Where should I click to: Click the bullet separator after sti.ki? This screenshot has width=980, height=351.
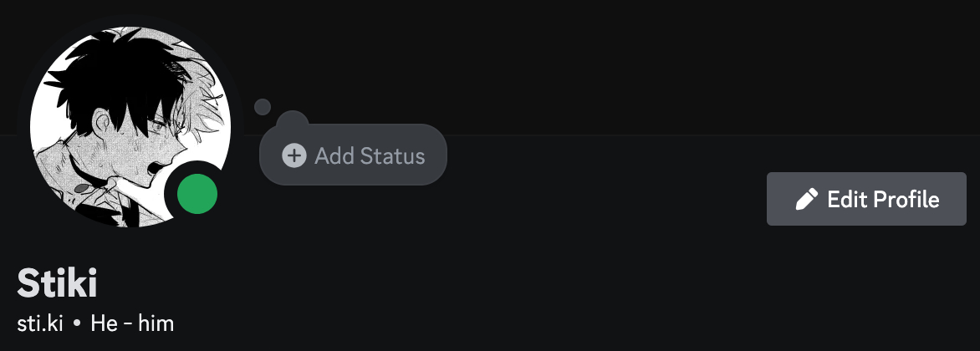click(77, 323)
